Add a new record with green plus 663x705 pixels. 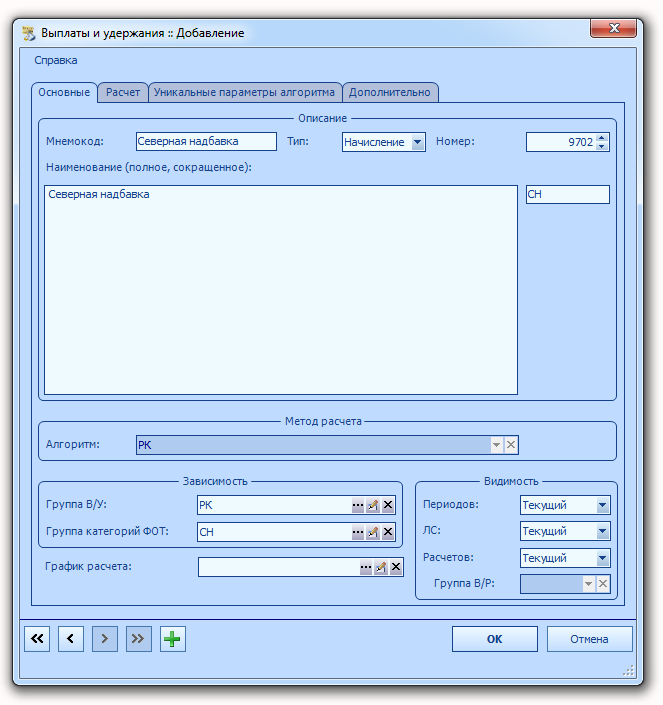[173, 639]
